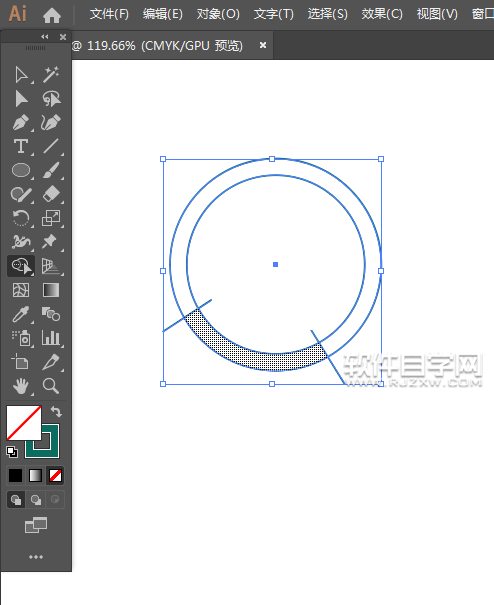This screenshot has height=605, width=494.
Task: Collapse toolbar with double arrows
Action: [x=45, y=37]
